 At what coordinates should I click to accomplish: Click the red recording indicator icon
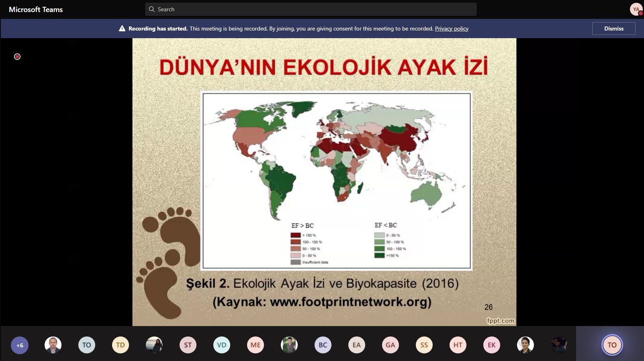[17, 57]
